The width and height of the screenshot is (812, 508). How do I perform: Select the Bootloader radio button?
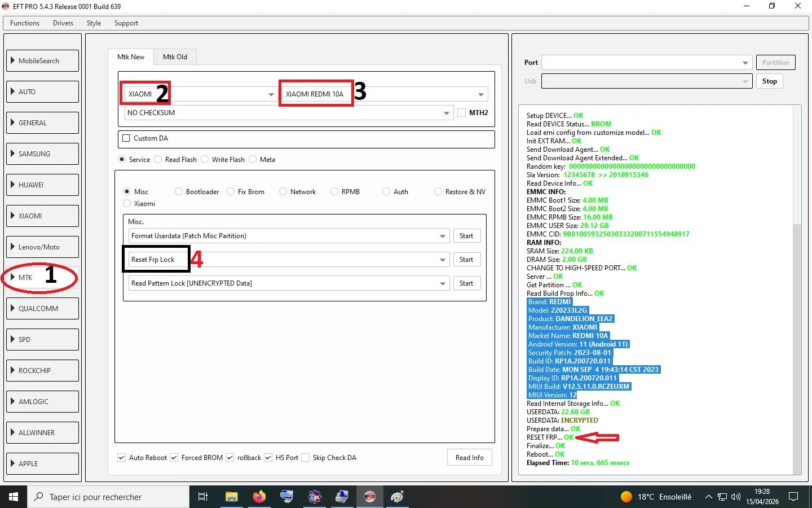pos(179,192)
